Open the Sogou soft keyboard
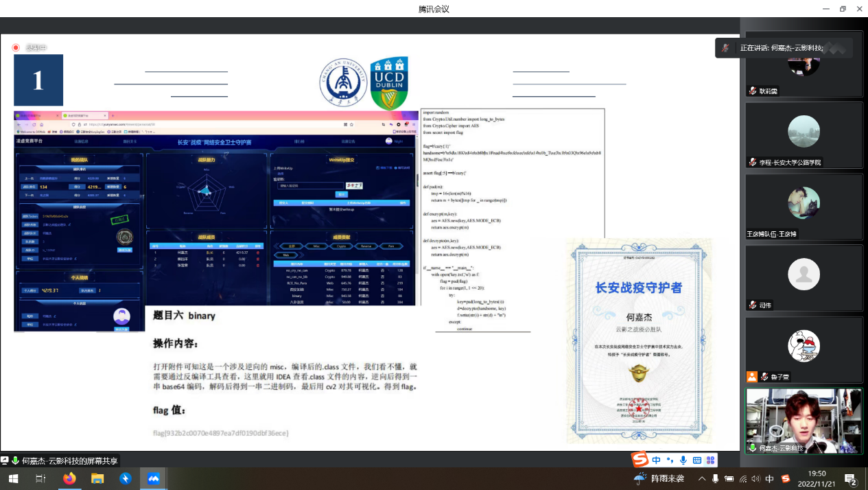868x490 pixels. (x=696, y=460)
